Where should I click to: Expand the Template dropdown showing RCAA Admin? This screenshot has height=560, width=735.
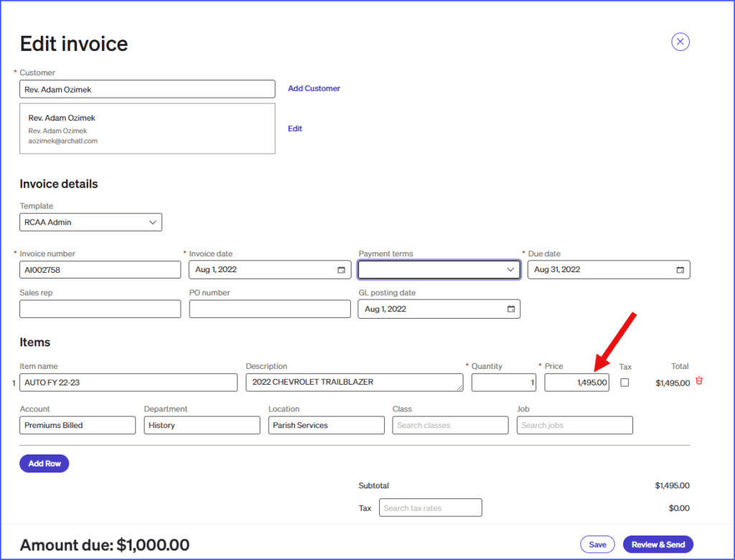[90, 223]
